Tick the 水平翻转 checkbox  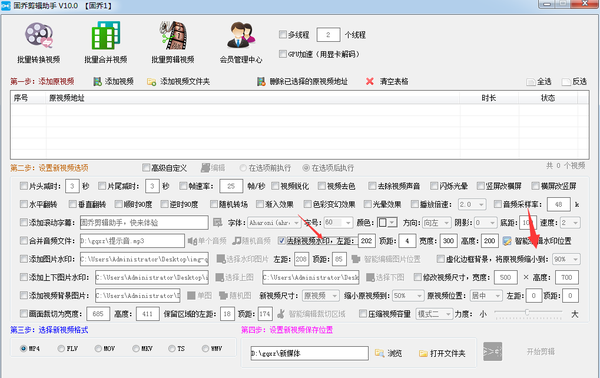click(x=24, y=204)
